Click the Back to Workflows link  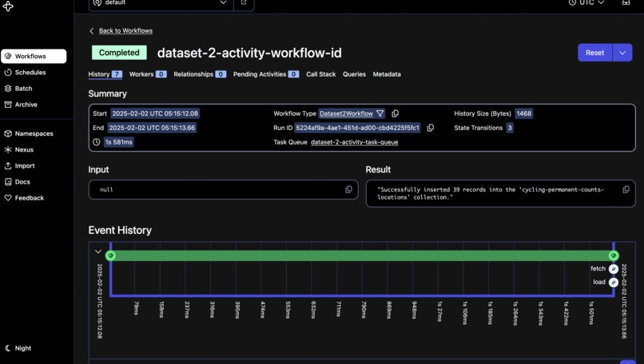125,31
